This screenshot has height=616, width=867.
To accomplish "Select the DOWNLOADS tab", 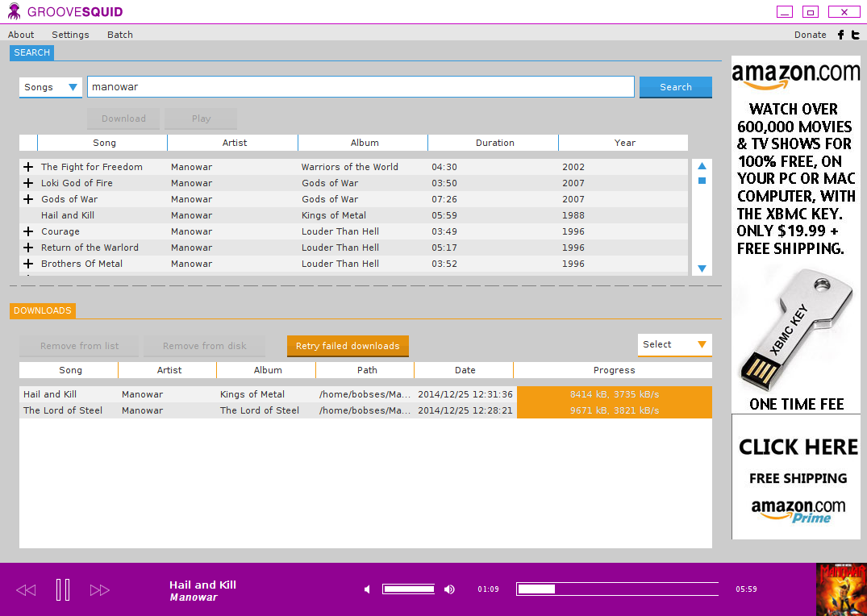I will tap(43, 310).
